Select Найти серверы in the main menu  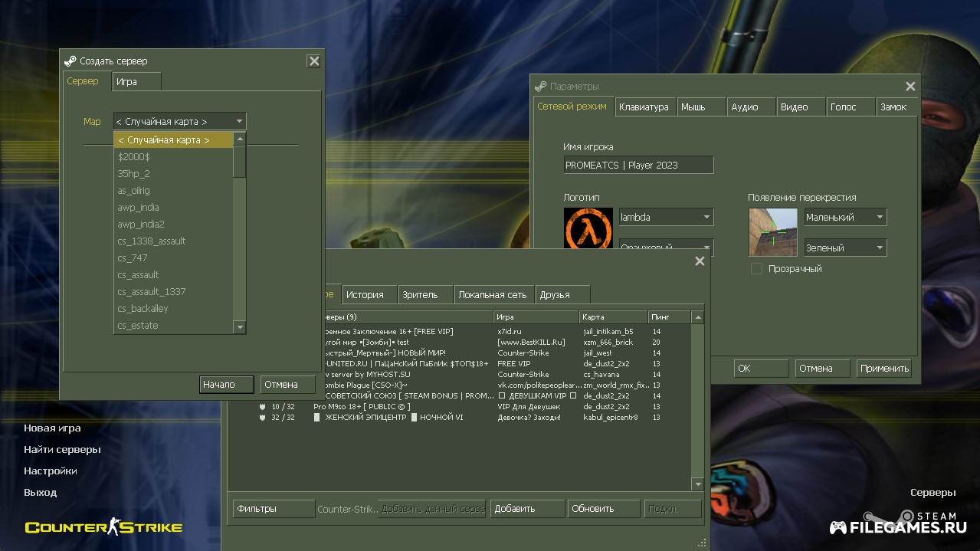point(62,450)
